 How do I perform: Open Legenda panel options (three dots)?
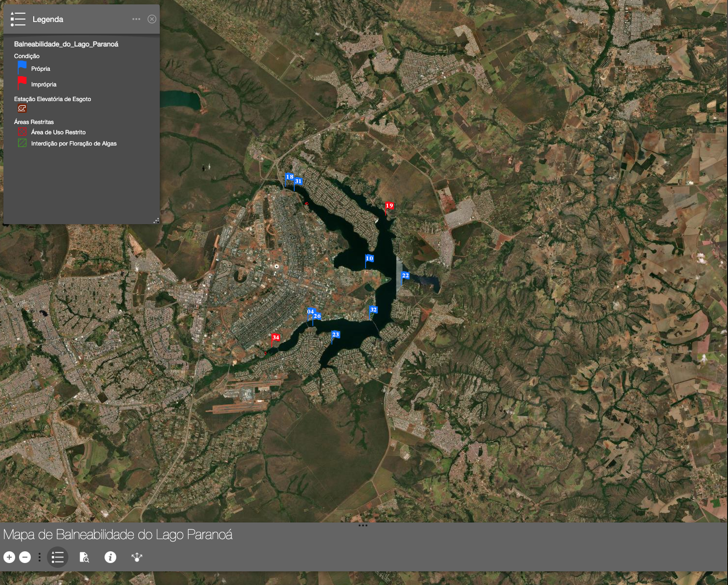pos(136,19)
